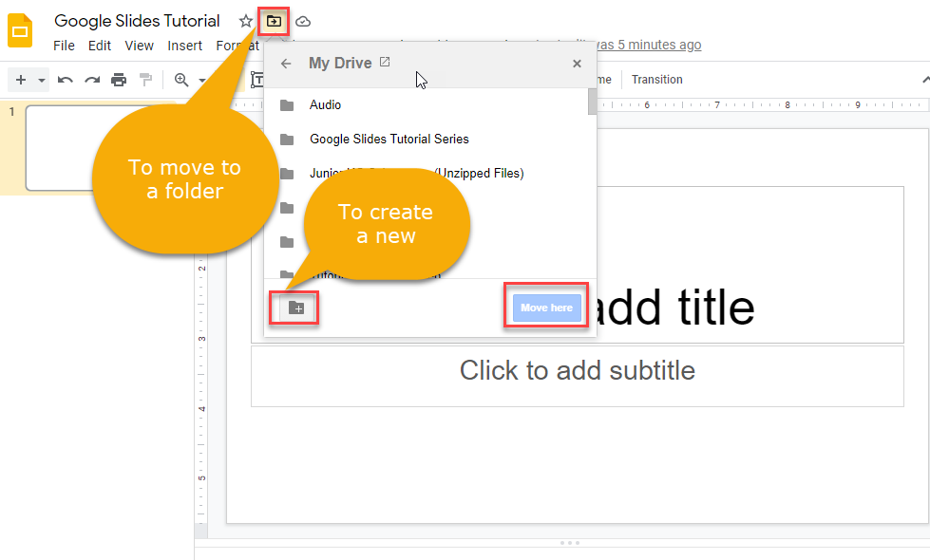Image resolution: width=930 pixels, height=560 pixels.
Task: Click the My Drive heading text
Action: click(x=340, y=63)
